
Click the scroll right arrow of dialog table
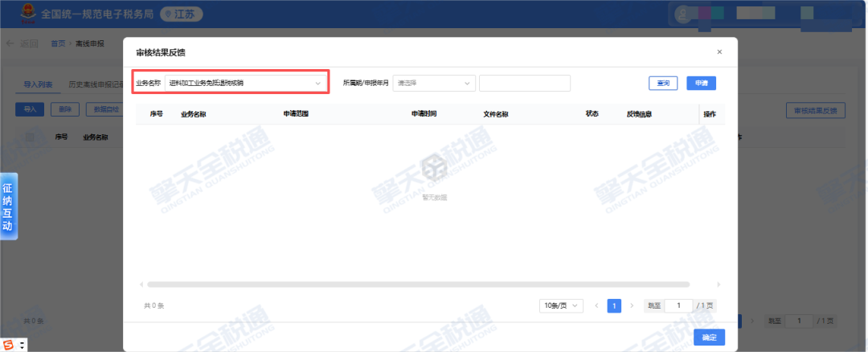pyautogui.click(x=719, y=284)
